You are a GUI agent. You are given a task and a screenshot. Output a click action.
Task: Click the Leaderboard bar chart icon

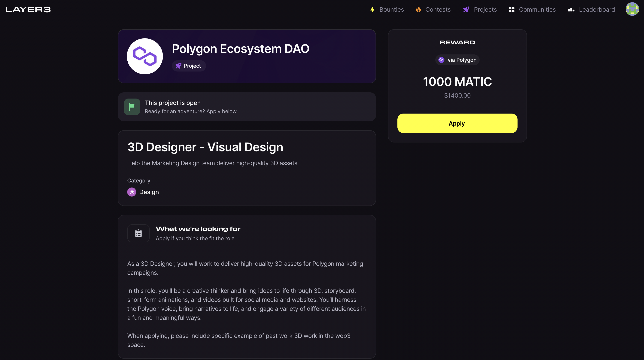click(571, 10)
